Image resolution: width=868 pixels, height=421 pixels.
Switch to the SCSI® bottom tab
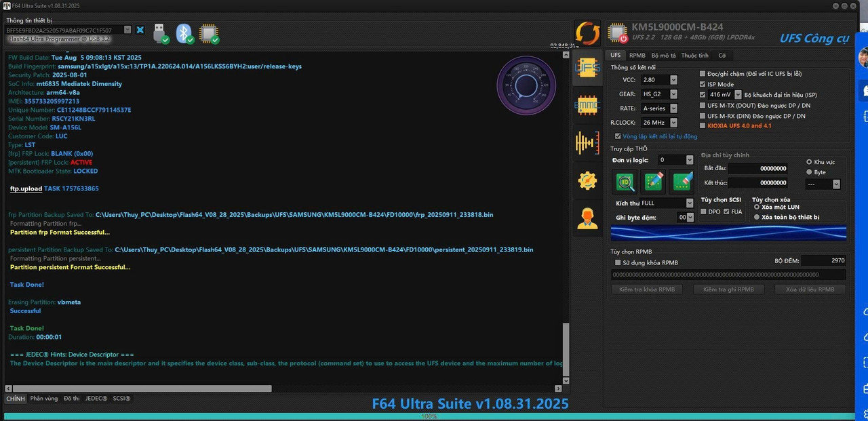point(121,399)
